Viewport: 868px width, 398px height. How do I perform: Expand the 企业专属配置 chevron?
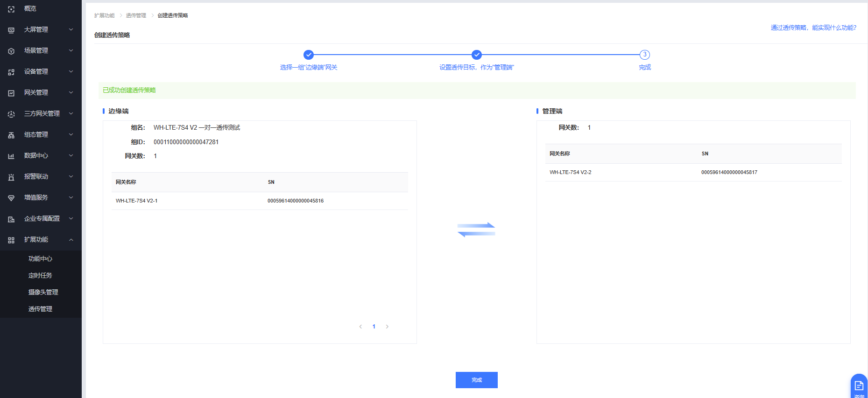(71, 218)
